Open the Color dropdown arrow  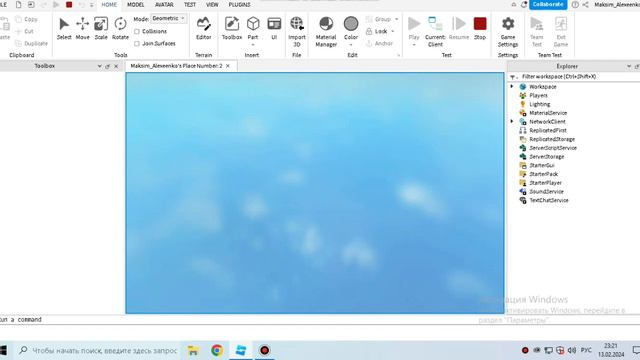351,44
